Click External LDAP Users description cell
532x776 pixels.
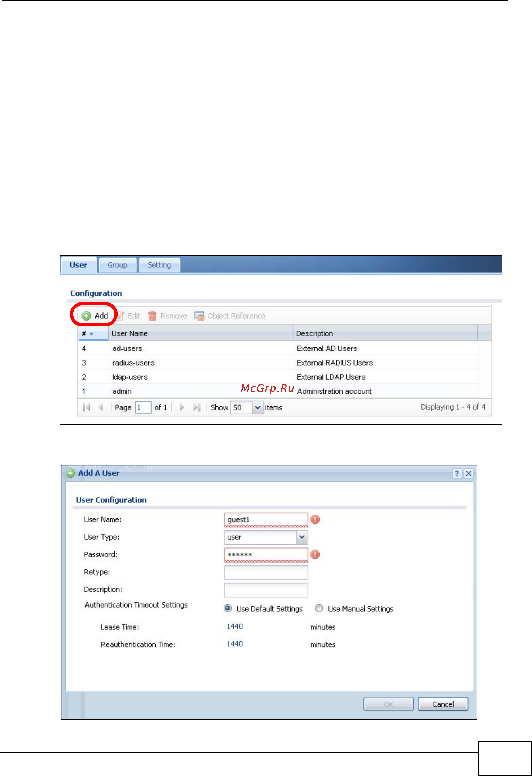(x=331, y=377)
